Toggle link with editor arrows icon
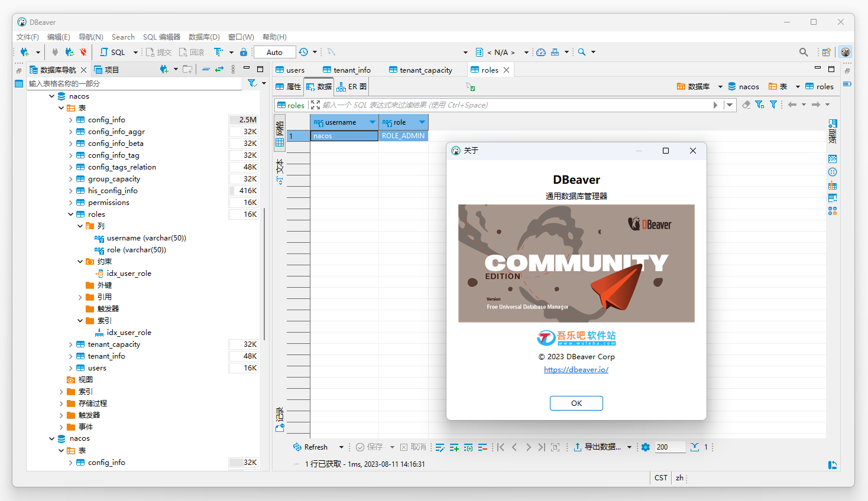The width and height of the screenshot is (868, 501). pos(219,69)
